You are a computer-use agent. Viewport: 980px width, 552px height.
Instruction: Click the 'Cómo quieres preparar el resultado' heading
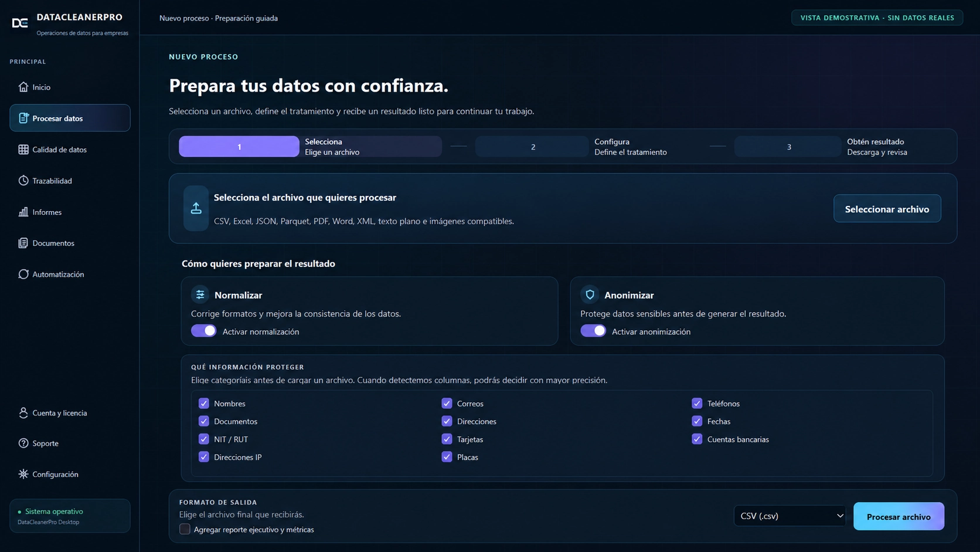258,263
